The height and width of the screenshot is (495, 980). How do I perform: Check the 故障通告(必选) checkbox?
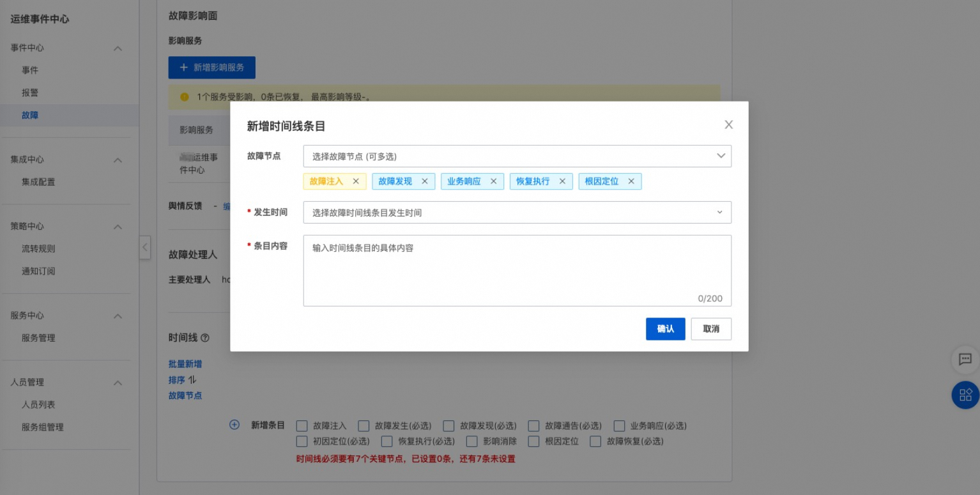coord(534,425)
